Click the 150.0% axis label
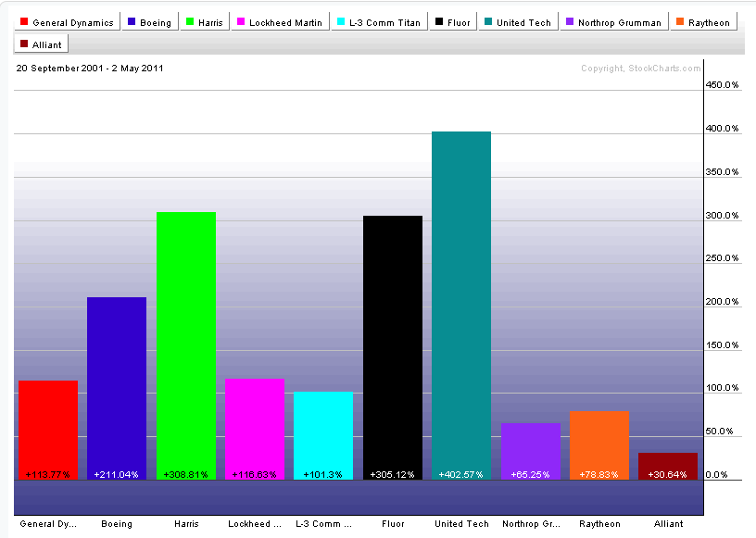756x538 pixels. (x=722, y=344)
